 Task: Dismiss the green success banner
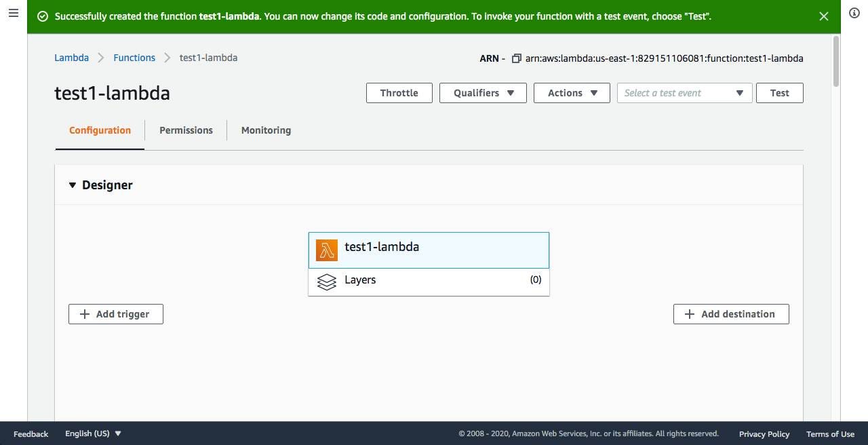(824, 16)
